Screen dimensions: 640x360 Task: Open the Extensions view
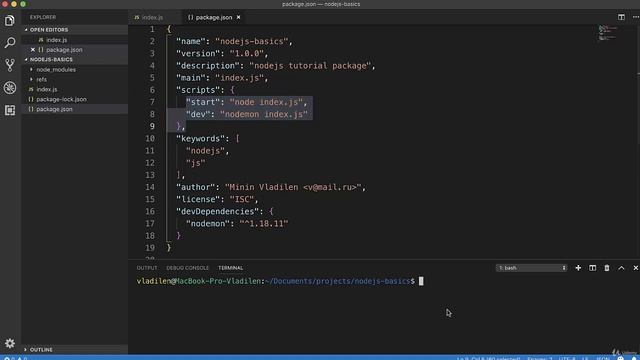coord(10,110)
